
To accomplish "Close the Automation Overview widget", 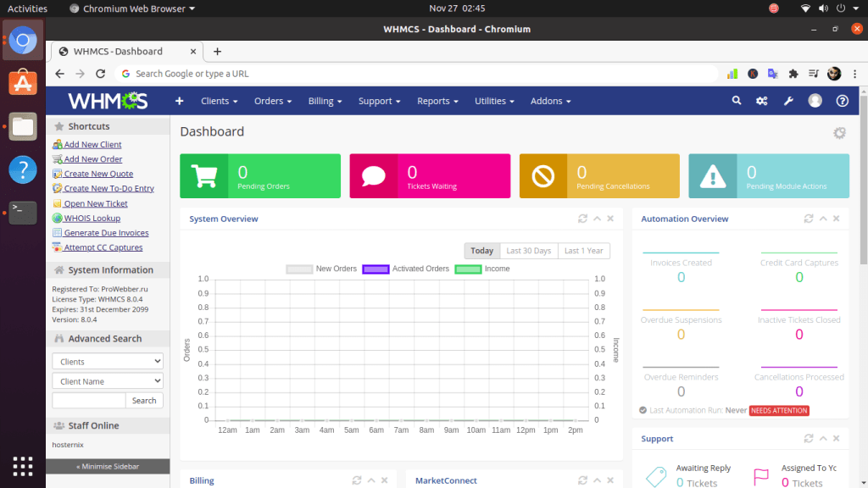I will pos(836,219).
